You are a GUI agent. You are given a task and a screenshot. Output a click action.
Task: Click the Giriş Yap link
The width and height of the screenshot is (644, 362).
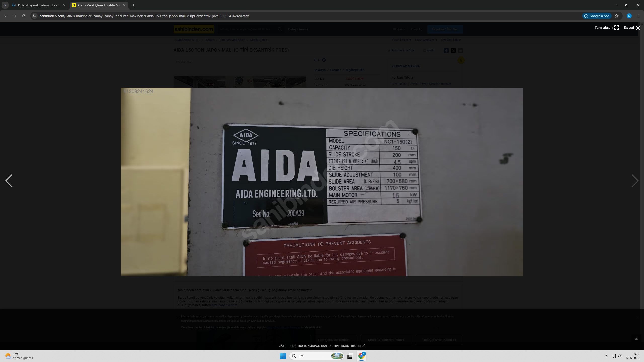(x=399, y=29)
